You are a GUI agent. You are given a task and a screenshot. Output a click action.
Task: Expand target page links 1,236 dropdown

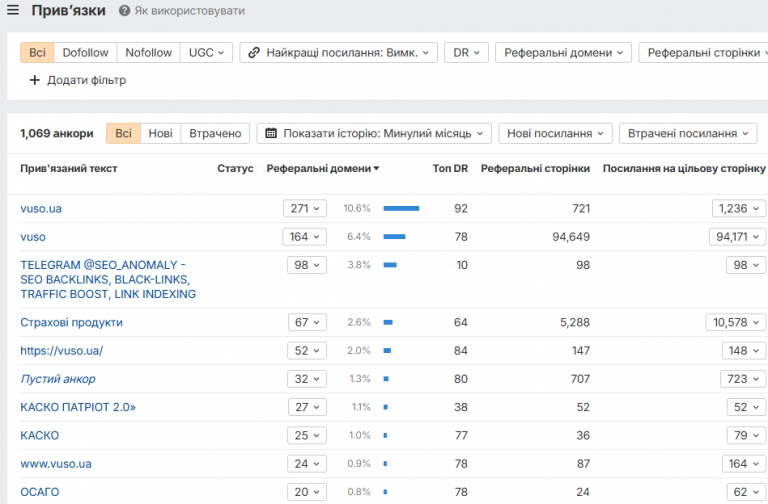coord(739,209)
